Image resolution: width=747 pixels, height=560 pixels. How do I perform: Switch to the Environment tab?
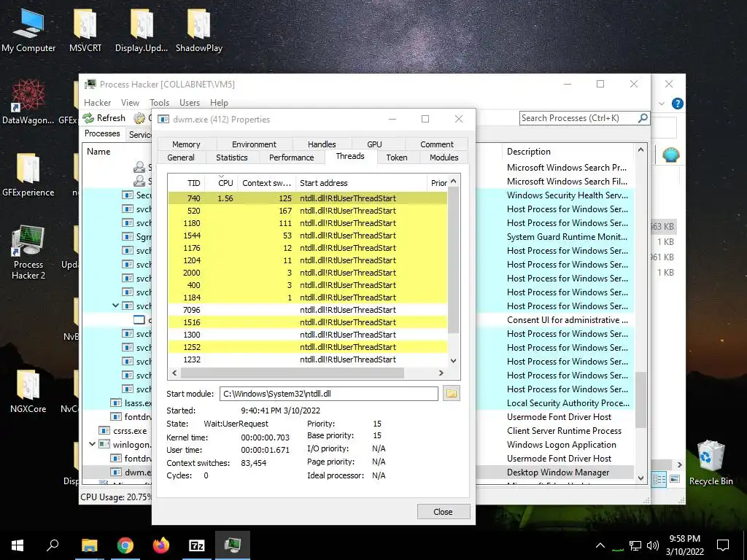254,144
